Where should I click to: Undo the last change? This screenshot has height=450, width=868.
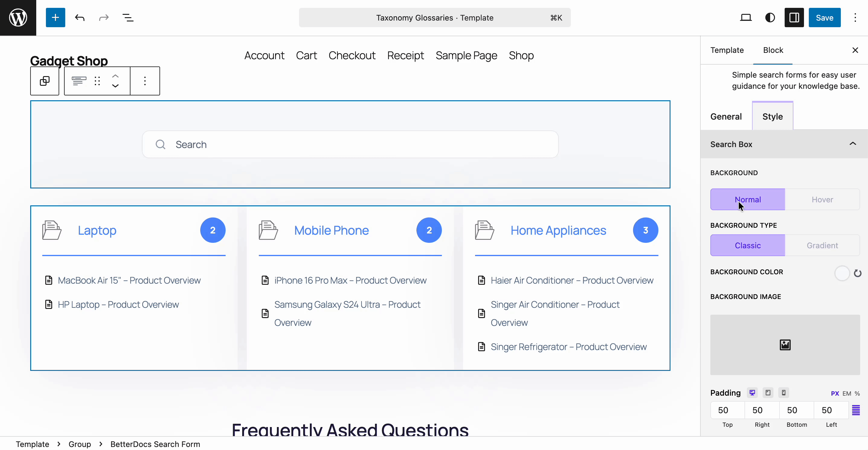click(79, 18)
